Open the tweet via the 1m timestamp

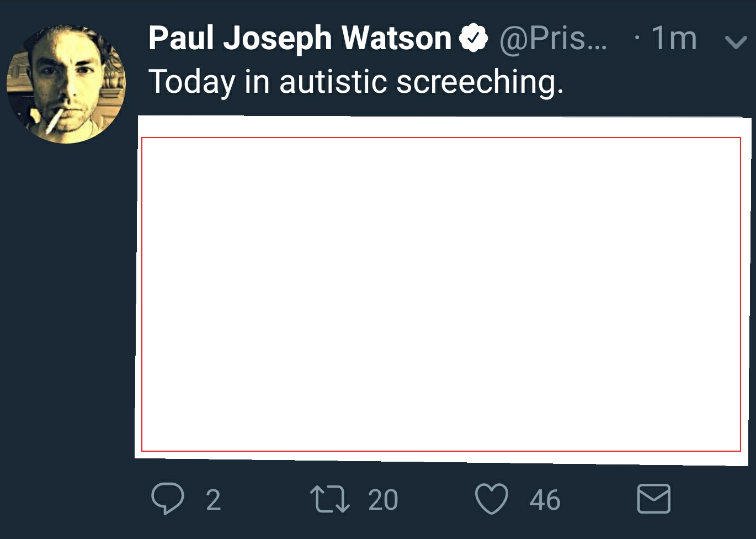pos(674,38)
